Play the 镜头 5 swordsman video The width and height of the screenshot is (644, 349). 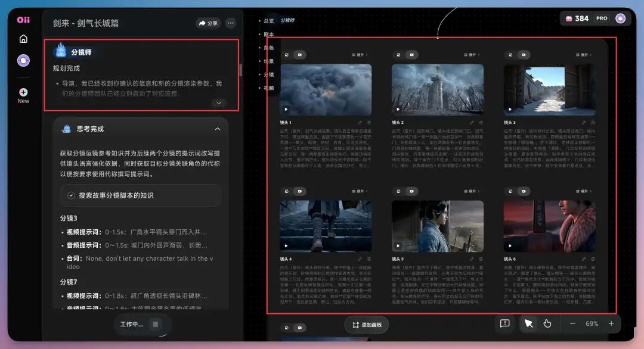(398, 245)
